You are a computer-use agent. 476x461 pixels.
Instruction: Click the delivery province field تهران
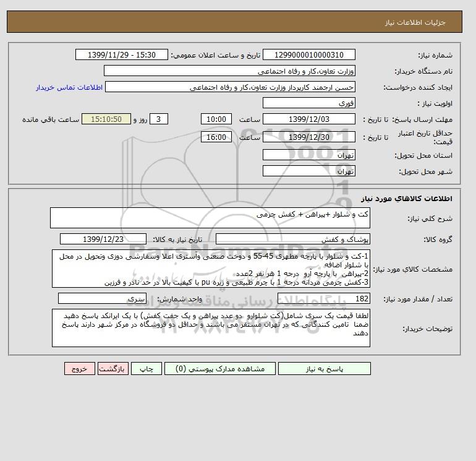click(x=308, y=155)
